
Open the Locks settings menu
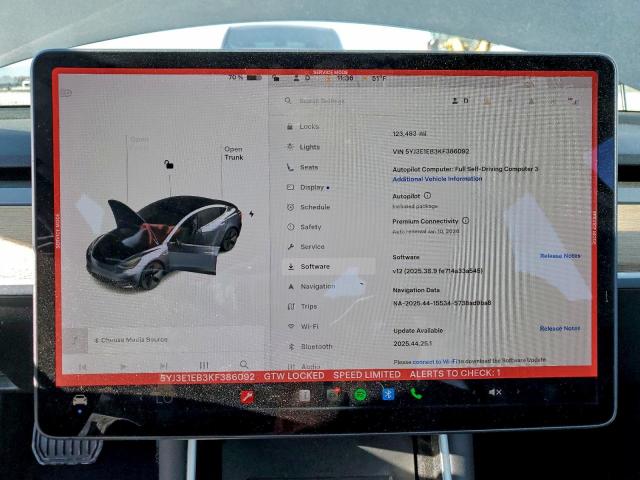coord(303,127)
